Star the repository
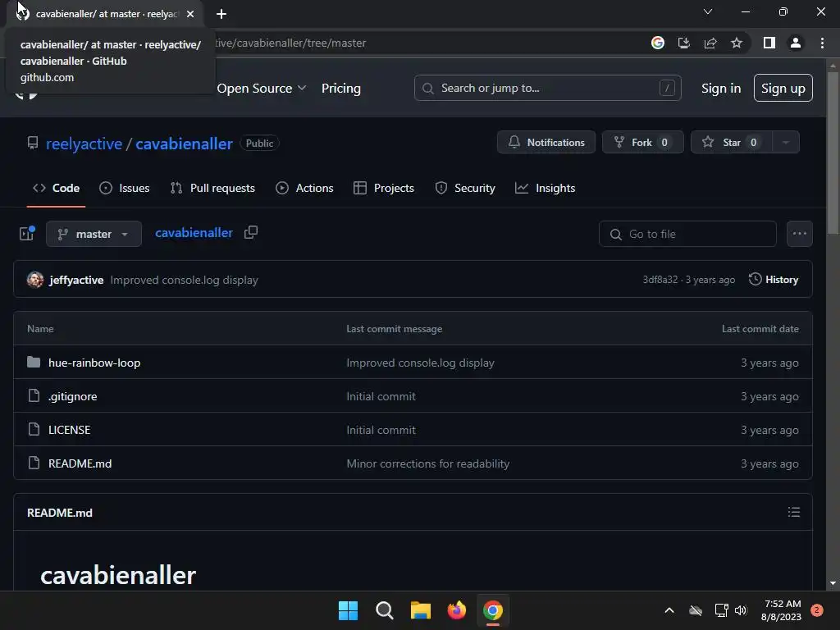The image size is (840, 630). pyautogui.click(x=731, y=143)
